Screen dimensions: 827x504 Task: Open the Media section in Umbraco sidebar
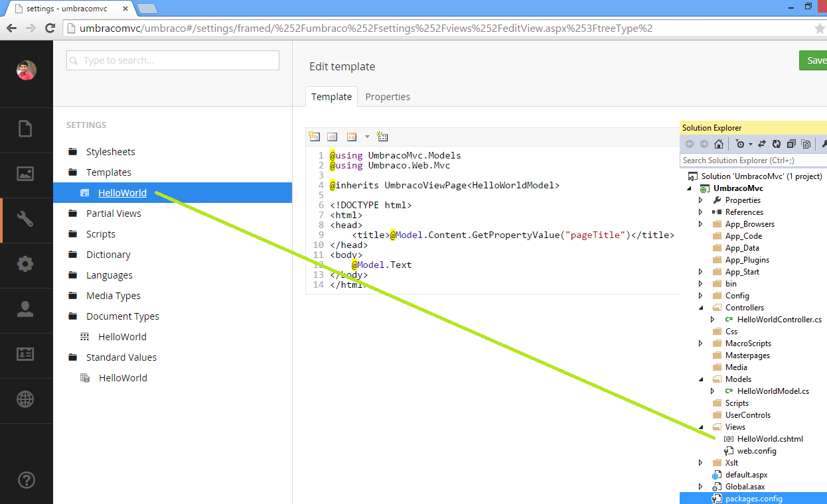point(27,174)
